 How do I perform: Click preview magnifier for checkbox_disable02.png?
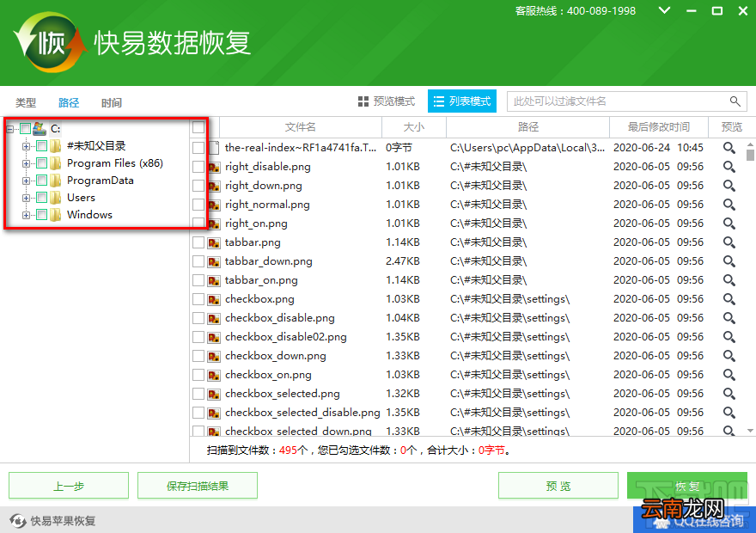pos(729,337)
